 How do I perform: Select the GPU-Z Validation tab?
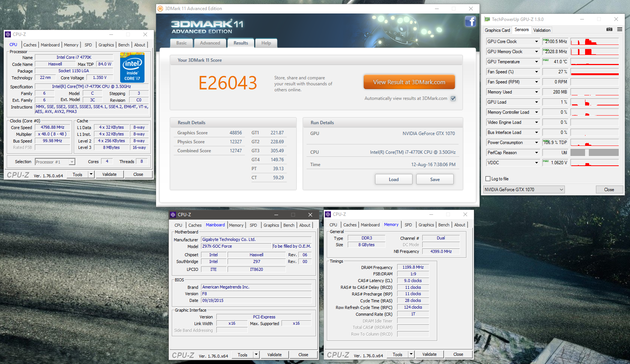point(542,30)
